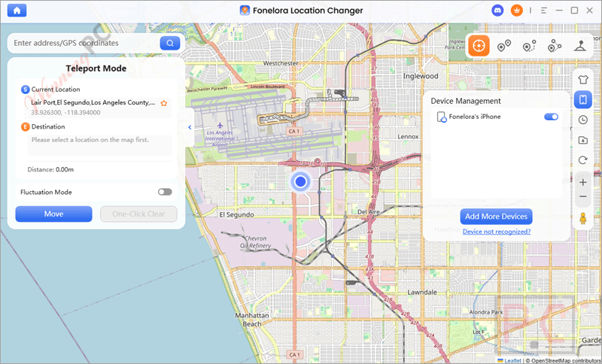This screenshot has width=602, height=364.
Task: Click the import file folder icon
Action: pyautogui.click(x=582, y=140)
